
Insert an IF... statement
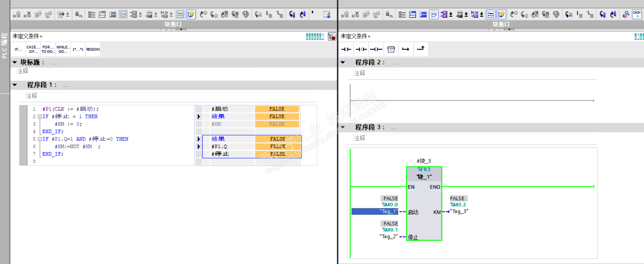coord(18,49)
